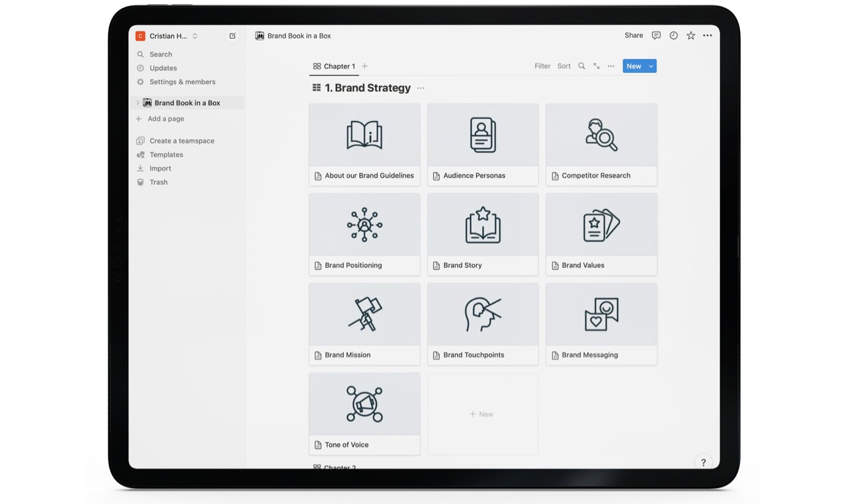Viewport: 843px width, 504px height.
Task: Click Create a teamspace
Action: tap(182, 141)
